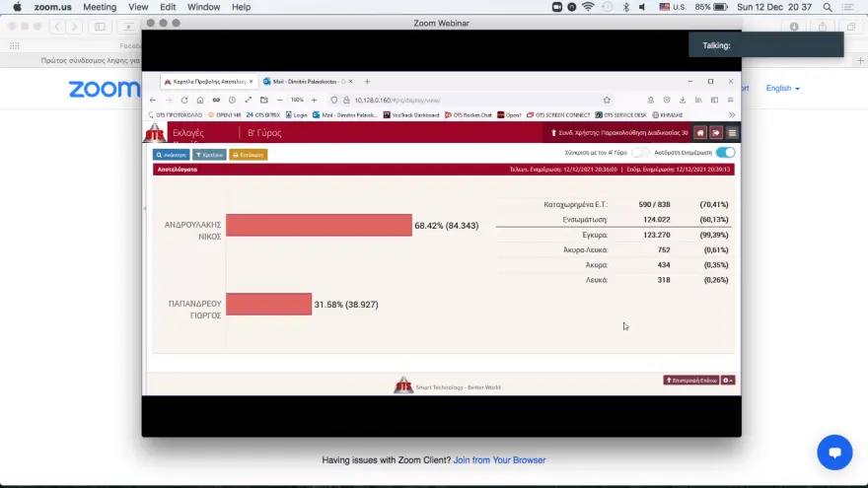Disable the automatic update toggle
Screen dimensions: 868x488
pyautogui.click(x=725, y=153)
